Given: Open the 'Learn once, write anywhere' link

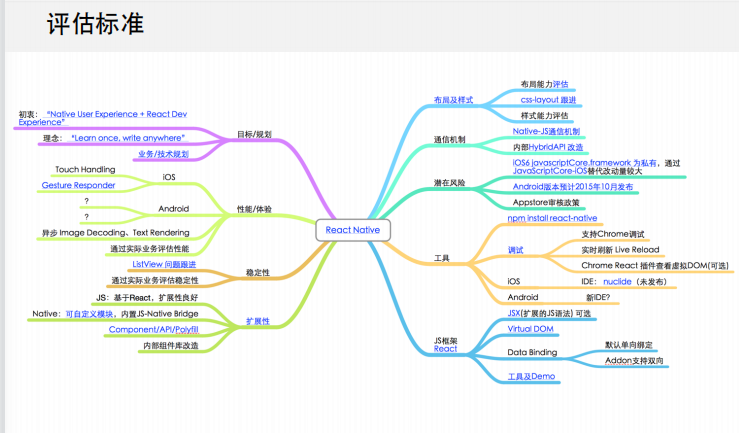Looking at the screenshot, I should coord(128,138).
